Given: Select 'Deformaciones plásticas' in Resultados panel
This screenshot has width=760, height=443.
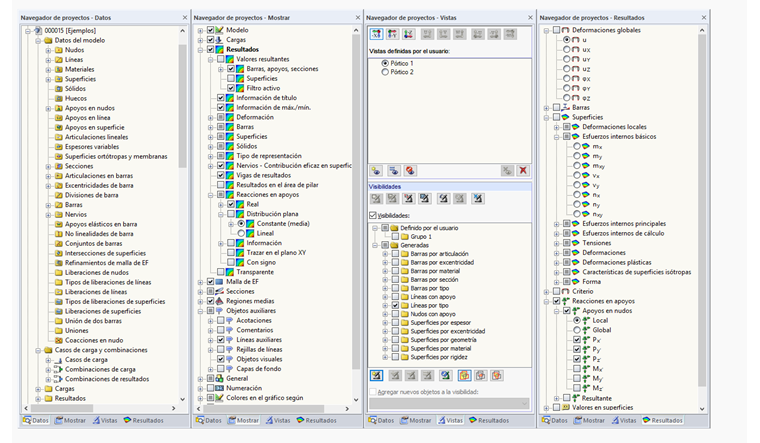Looking at the screenshot, I should pos(617,262).
